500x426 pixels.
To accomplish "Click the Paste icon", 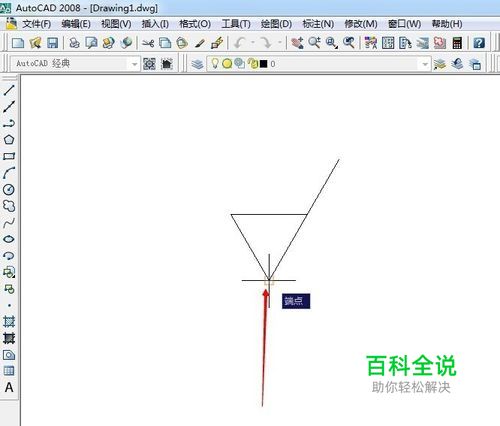I will (182, 43).
